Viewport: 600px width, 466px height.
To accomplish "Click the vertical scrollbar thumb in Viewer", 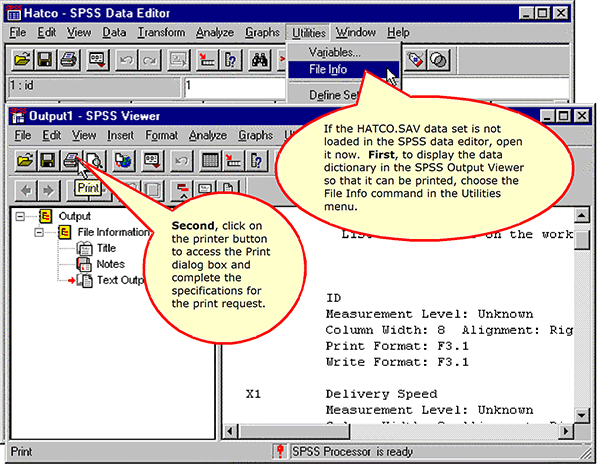I will [581, 239].
